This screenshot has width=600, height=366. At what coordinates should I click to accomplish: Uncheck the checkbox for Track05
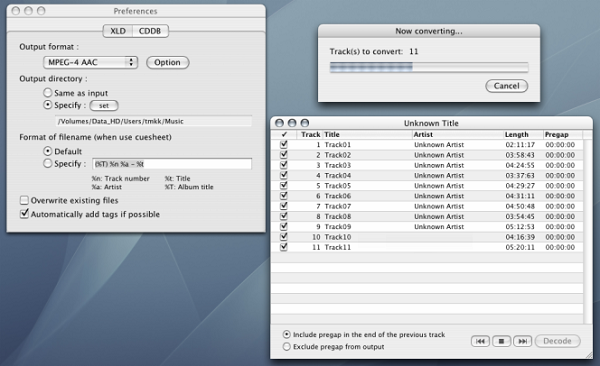coord(284,186)
